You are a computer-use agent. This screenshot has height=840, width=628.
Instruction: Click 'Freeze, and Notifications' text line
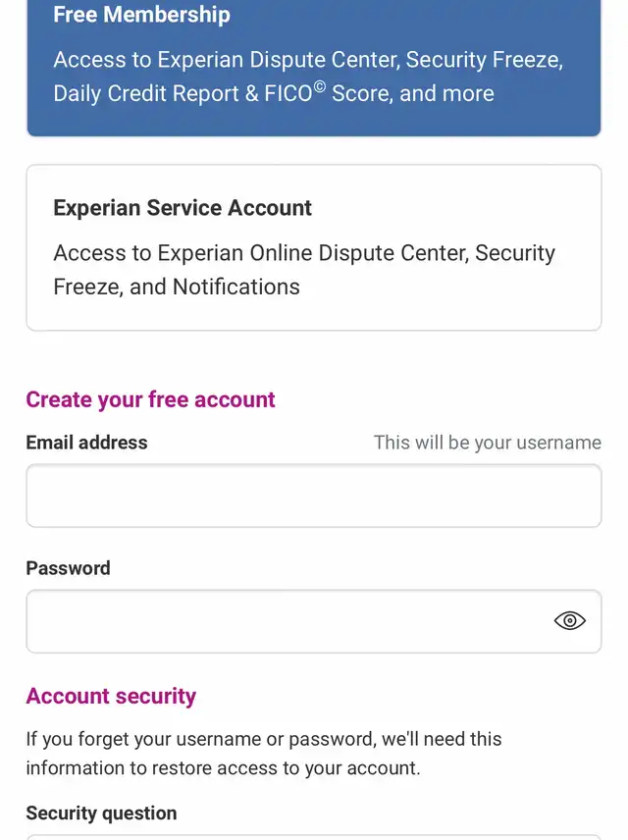177,287
